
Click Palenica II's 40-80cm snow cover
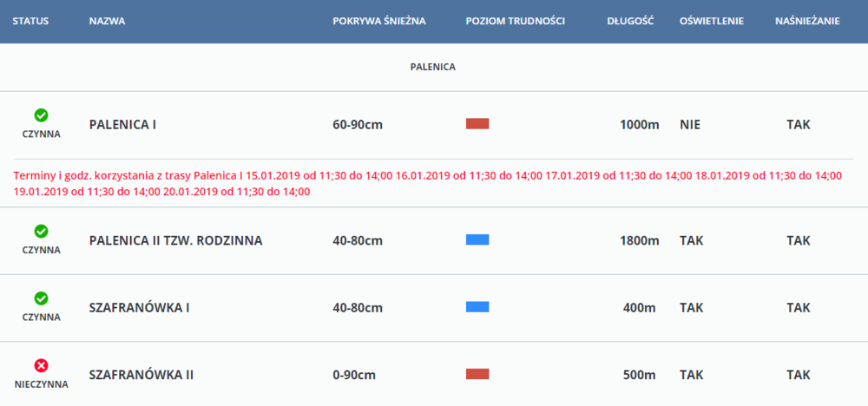pyautogui.click(x=358, y=240)
